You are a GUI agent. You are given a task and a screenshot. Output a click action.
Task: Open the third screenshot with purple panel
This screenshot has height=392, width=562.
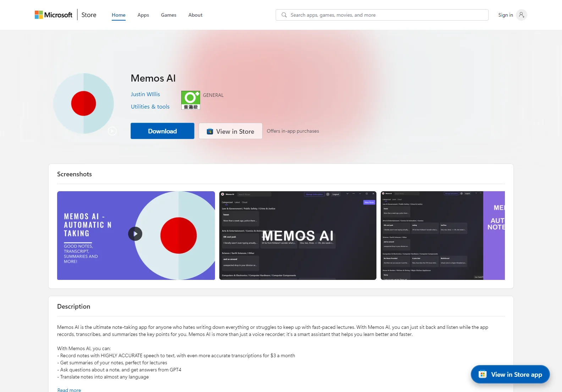(443, 236)
